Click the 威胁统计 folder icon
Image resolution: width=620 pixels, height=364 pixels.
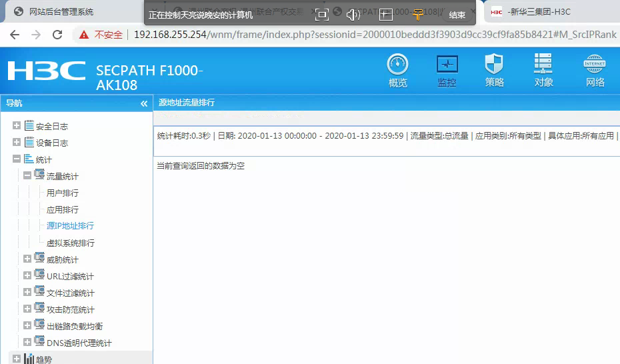pyautogui.click(x=39, y=258)
